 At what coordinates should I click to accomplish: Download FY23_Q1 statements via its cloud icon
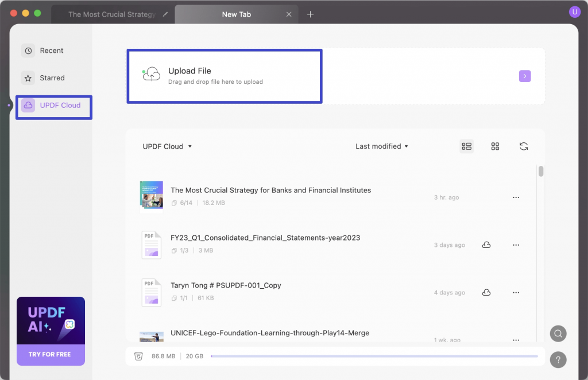point(486,245)
